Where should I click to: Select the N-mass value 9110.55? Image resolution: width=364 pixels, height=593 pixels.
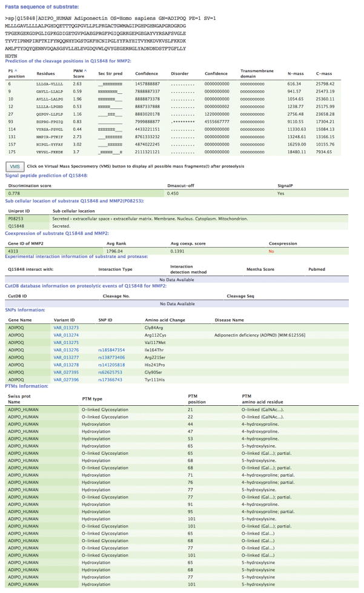tap(295, 122)
